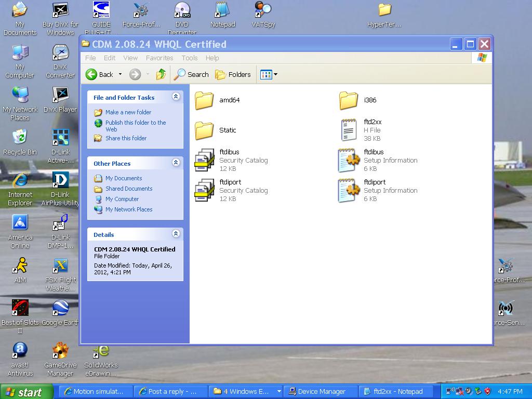
Task: Select Internet Explorer desktop icon
Action: pyautogui.click(x=20, y=189)
